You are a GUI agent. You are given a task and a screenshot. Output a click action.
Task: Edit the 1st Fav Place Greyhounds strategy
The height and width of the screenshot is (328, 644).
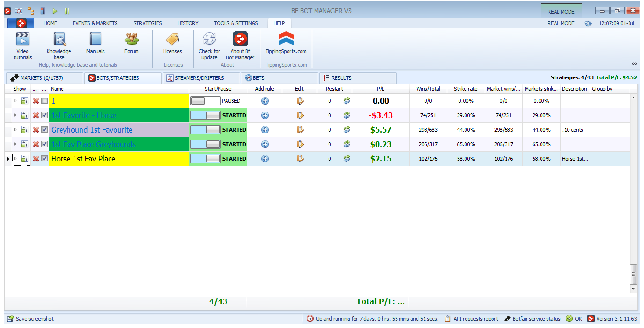(x=300, y=144)
